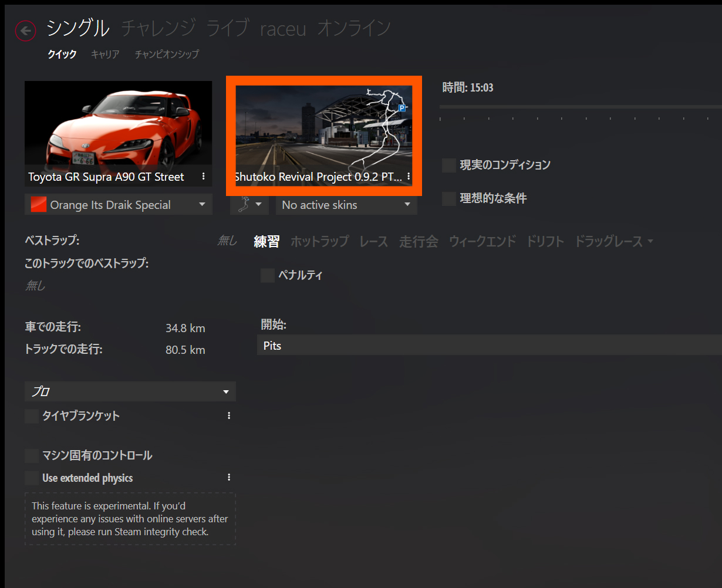Open the Toyota GR Supra options menu dots
This screenshot has height=588, width=722.
203,177
